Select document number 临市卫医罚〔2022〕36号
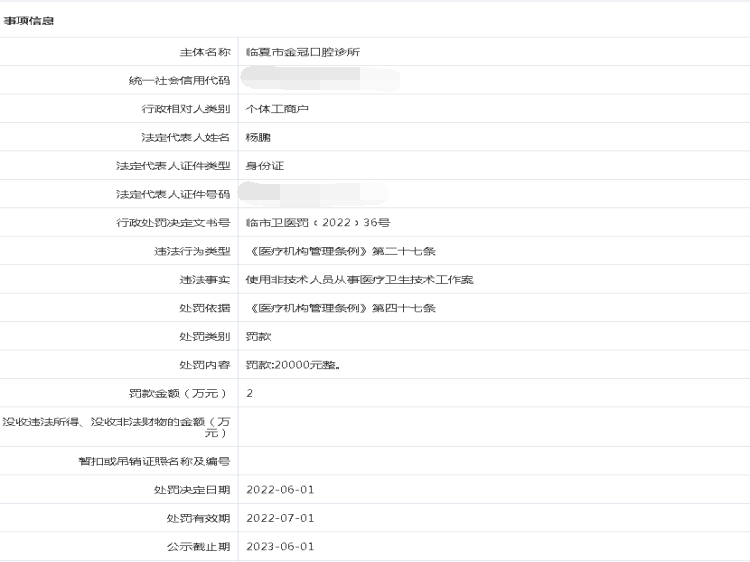This screenshot has height=562, width=750. pos(318,223)
